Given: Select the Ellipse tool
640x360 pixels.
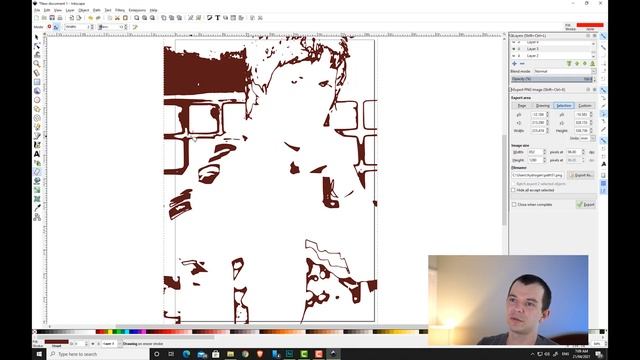Looking at the screenshot, I should [x=37, y=100].
